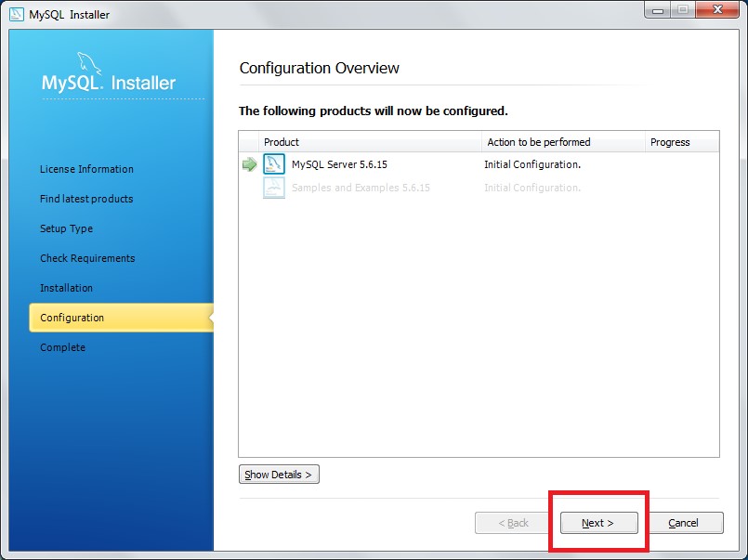
Task: Click the disabled Back button
Action: coord(513,523)
